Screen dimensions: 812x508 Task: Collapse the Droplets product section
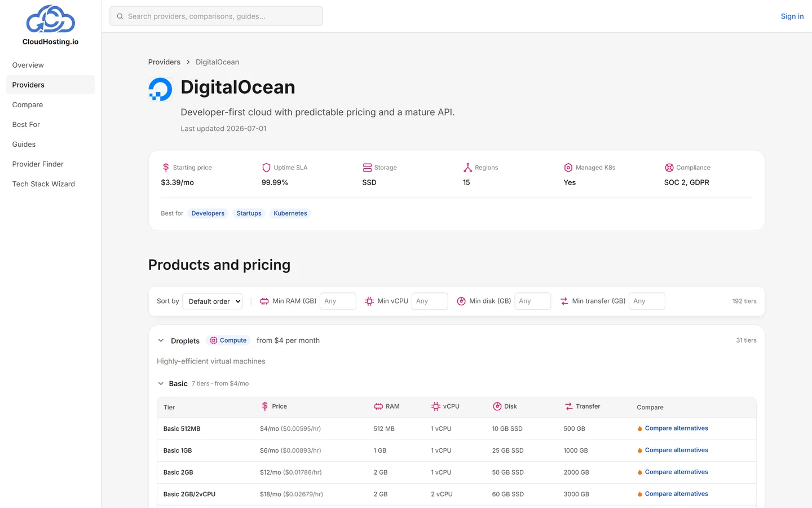(161, 340)
